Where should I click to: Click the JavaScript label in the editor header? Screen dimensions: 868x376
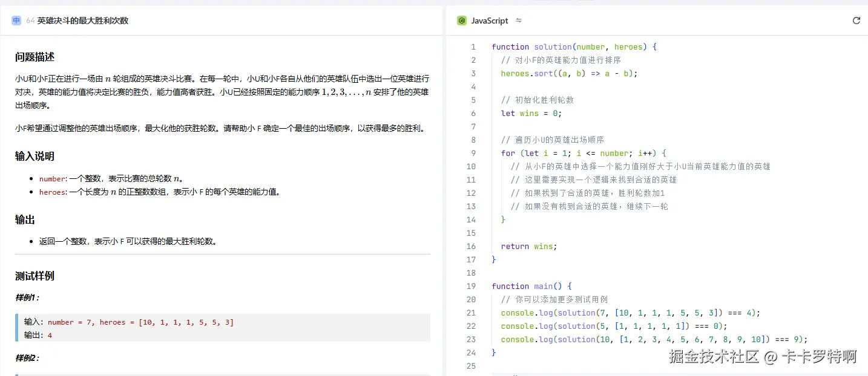pos(489,20)
